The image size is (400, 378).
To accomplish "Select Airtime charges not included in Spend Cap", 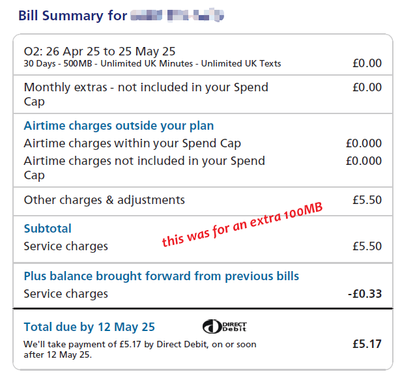I will click(x=144, y=168).
